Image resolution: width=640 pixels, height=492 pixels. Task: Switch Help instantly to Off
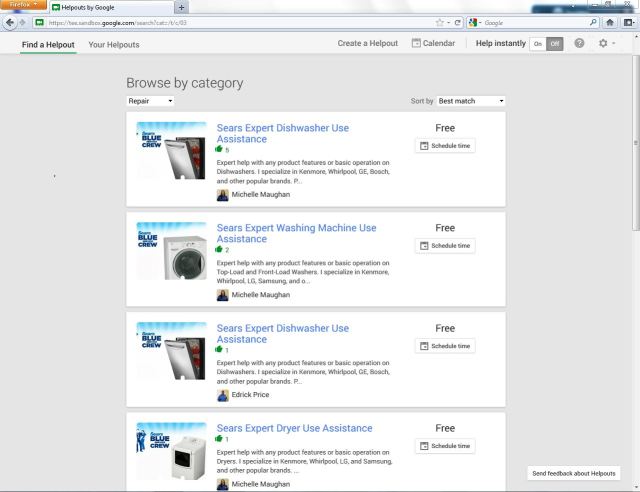click(x=555, y=44)
